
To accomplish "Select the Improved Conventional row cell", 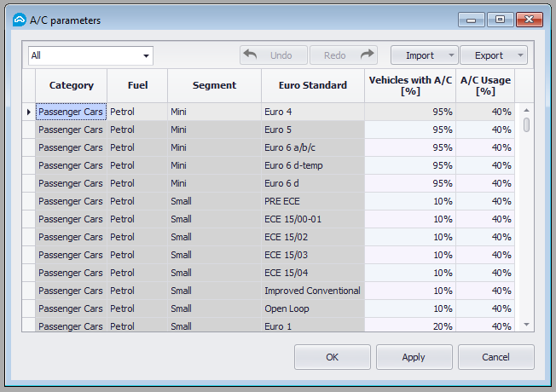I will click(312, 291).
